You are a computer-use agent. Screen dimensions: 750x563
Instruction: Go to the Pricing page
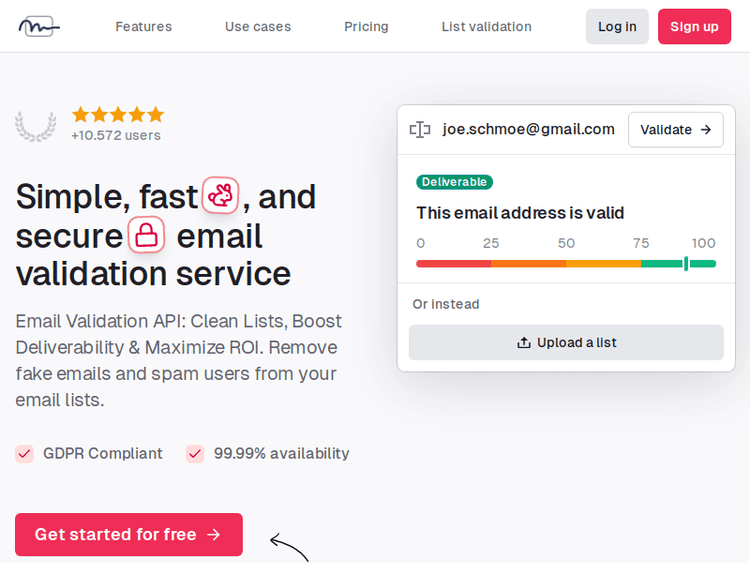(x=366, y=27)
